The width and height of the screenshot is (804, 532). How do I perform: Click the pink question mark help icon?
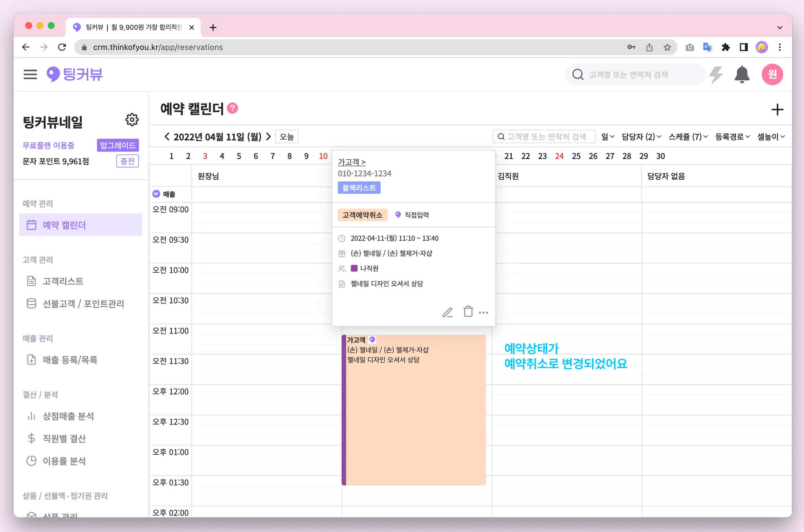[x=232, y=108]
